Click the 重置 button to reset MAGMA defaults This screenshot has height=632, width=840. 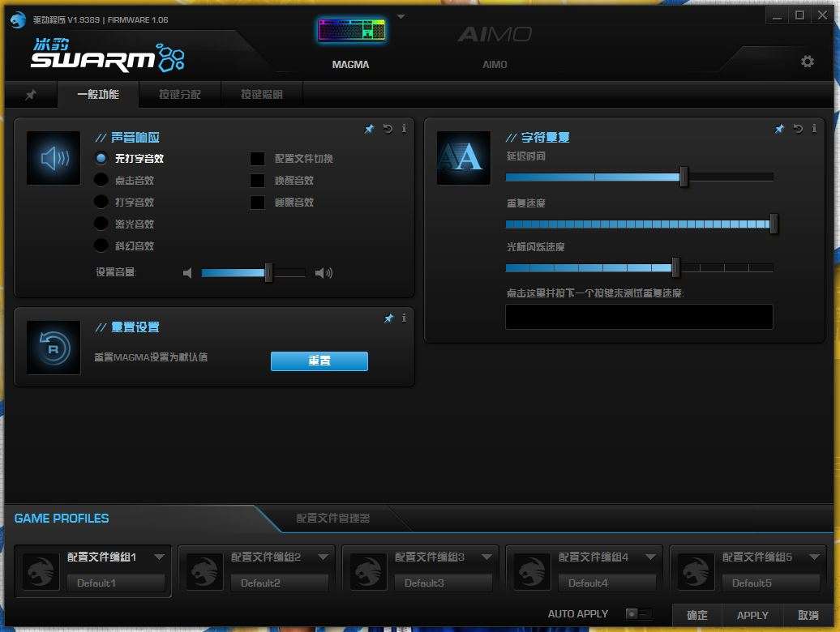[319, 361]
